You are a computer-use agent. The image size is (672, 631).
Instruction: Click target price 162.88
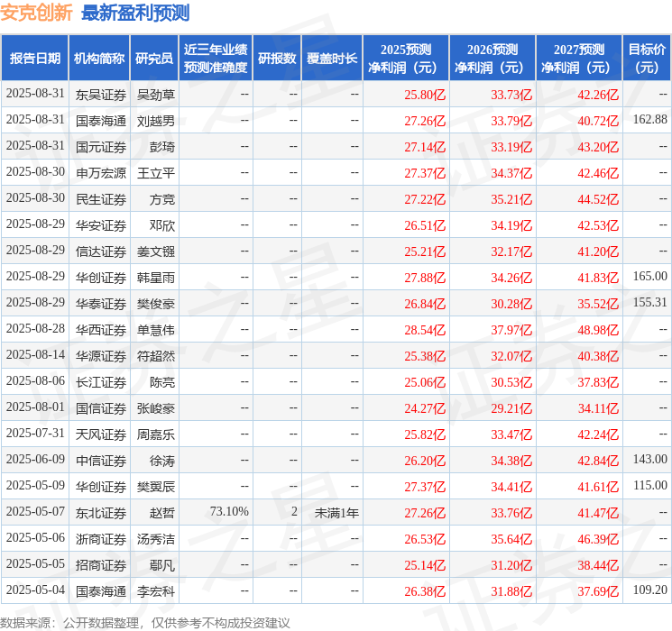(650, 120)
